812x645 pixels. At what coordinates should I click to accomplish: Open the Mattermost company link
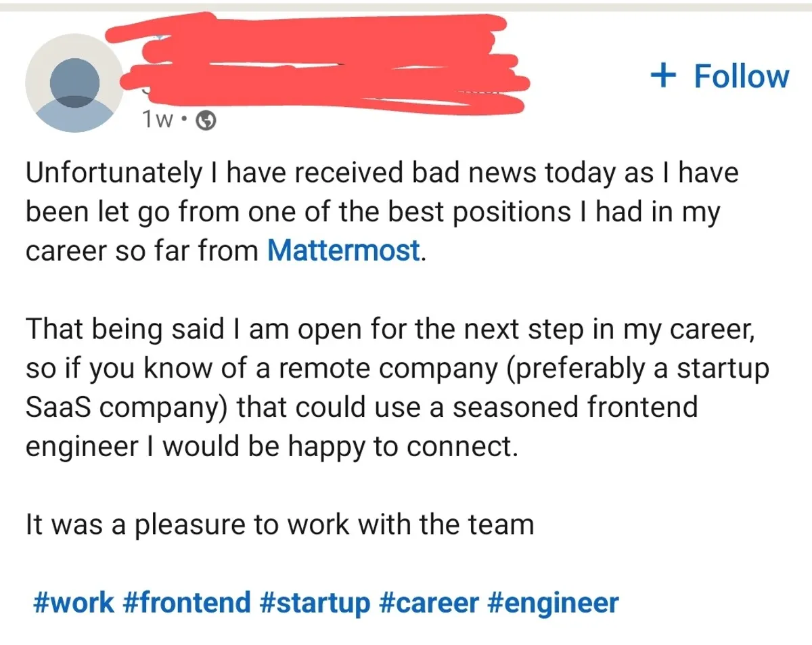tap(344, 250)
